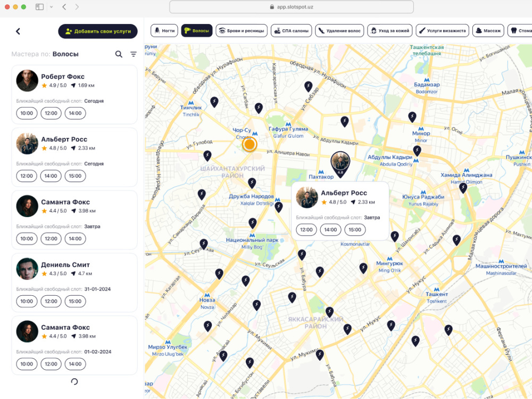Click pin above Национальный парк label

tap(252, 222)
